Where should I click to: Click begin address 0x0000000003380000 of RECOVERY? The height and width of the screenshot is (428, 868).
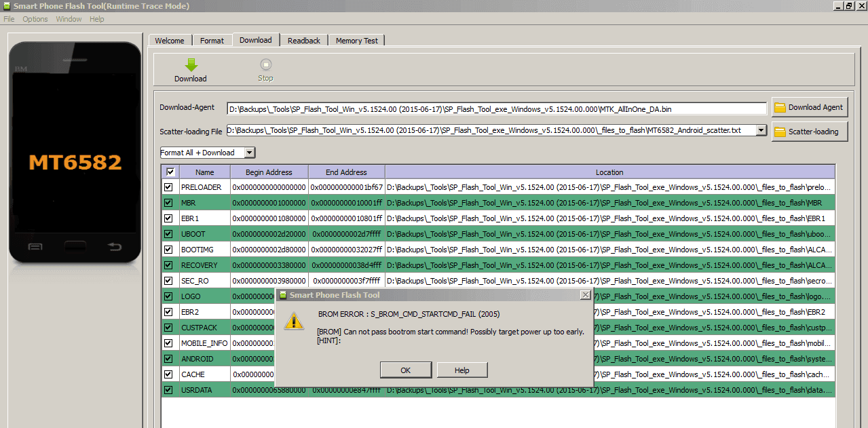coord(269,265)
